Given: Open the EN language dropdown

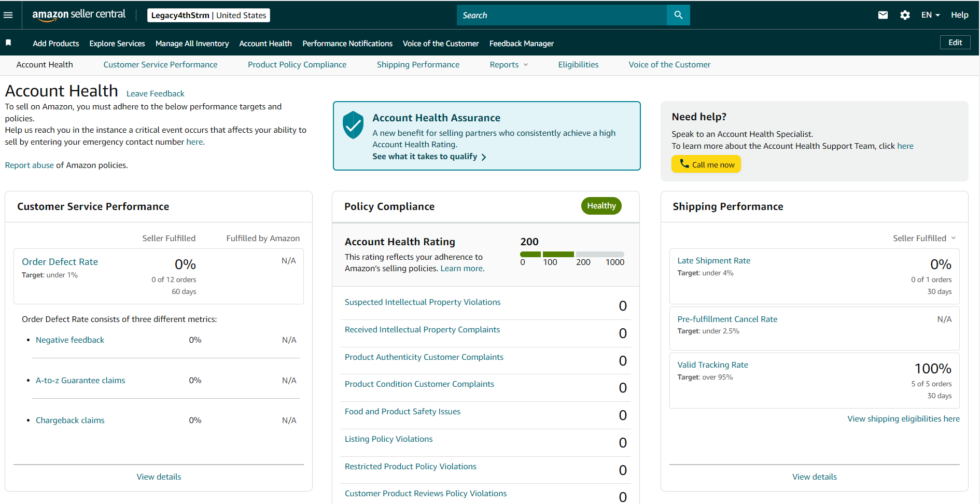Looking at the screenshot, I should 930,15.
